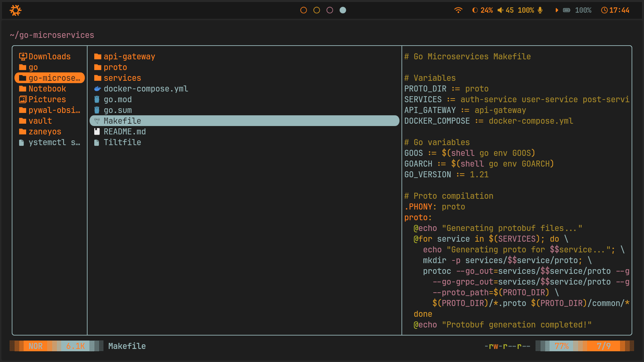The image size is (644, 362).
Task: Click the .PHONY: proto line
Action: tap(435, 207)
